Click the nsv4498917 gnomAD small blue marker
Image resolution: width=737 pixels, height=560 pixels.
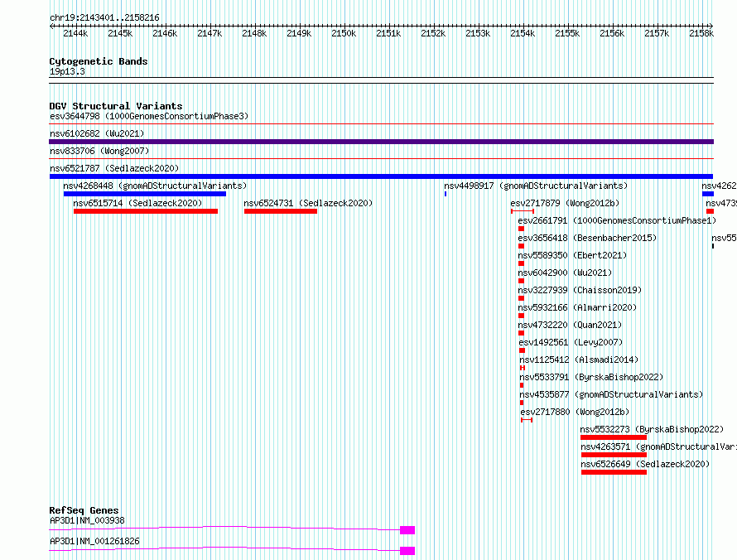click(446, 194)
